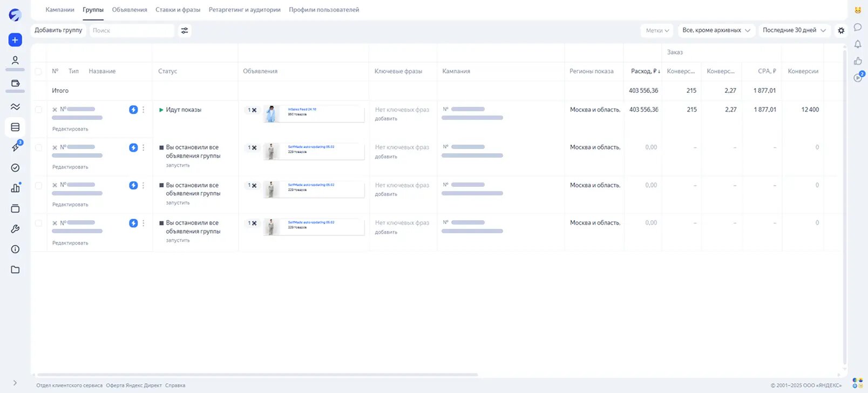Open the filter sliders icon next to search
868x393 pixels.
coord(185,31)
